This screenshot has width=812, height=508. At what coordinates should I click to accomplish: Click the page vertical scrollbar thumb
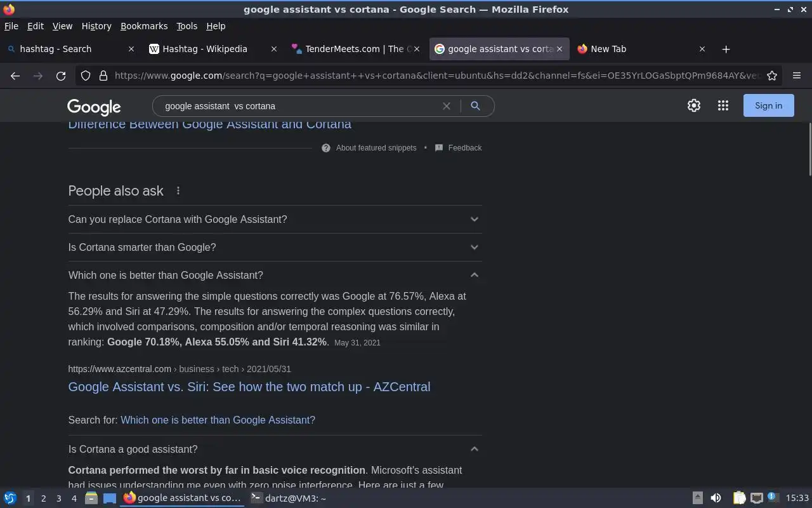[x=809, y=149]
